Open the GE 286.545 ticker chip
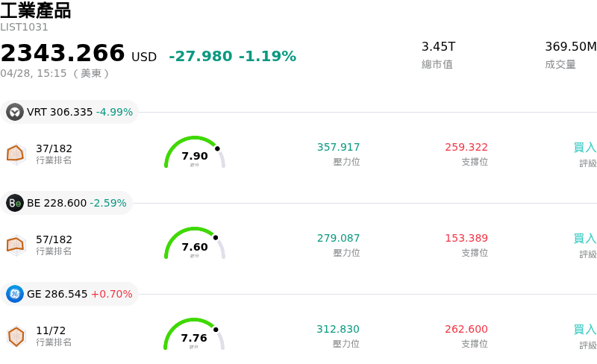Image resolution: width=597 pixels, height=364 pixels. [70, 294]
